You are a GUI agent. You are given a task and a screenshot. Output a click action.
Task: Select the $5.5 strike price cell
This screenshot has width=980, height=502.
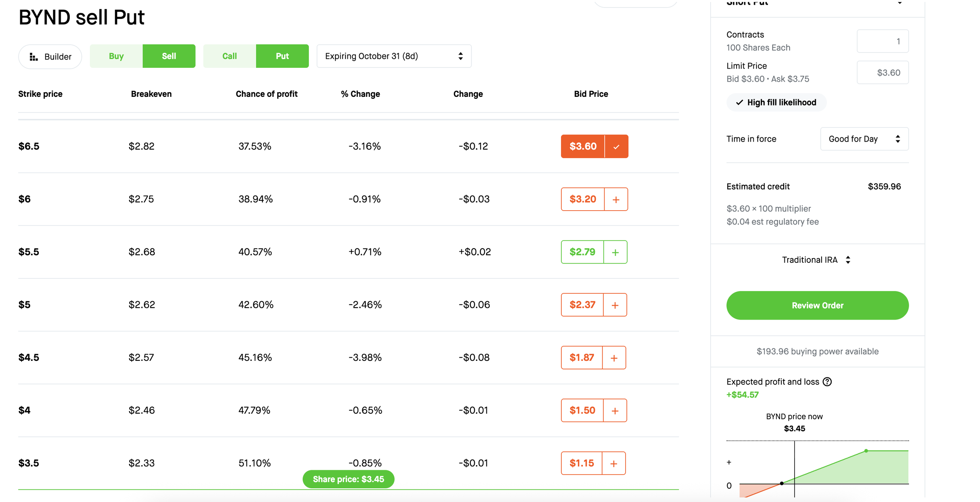pos(29,252)
